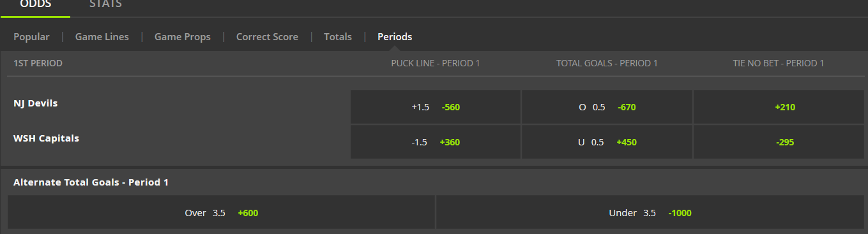Switch to the ODDS tab
Image resolution: width=868 pixels, height=234 pixels.
pyautogui.click(x=35, y=6)
